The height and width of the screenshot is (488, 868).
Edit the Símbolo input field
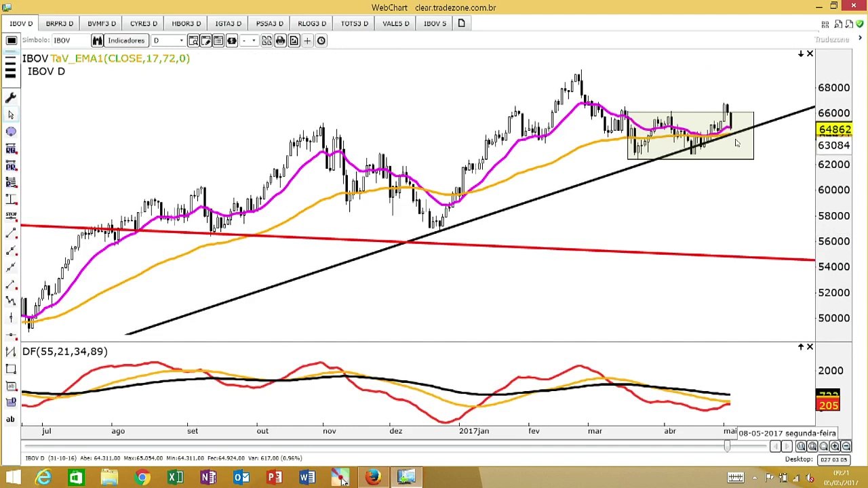pyautogui.click(x=70, y=41)
